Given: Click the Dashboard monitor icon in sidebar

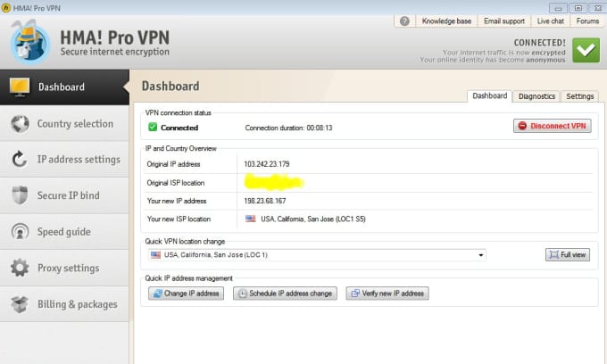Looking at the screenshot, I should click(20, 87).
